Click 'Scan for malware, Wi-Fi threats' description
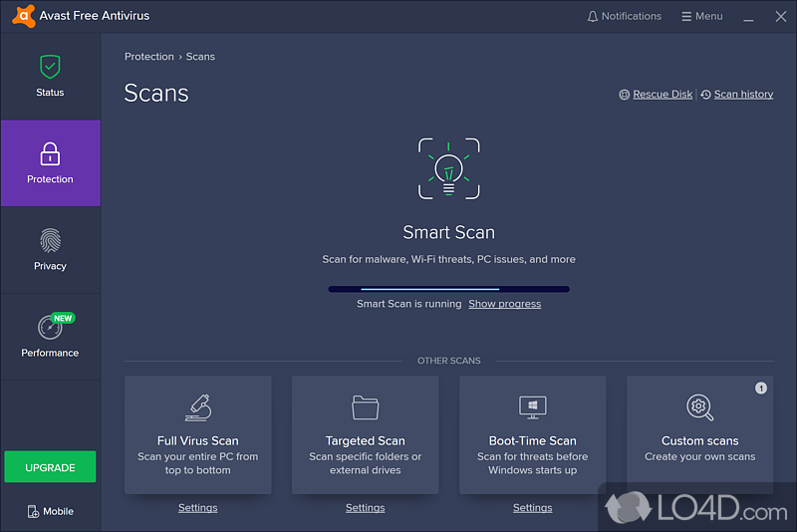The height and width of the screenshot is (532, 797). pos(449,259)
